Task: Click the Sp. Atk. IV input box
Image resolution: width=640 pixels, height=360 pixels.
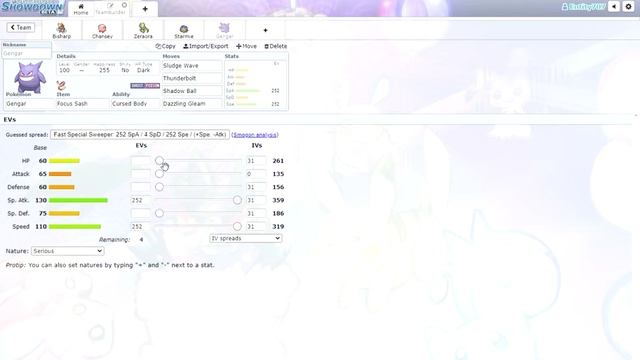Action: point(256,200)
